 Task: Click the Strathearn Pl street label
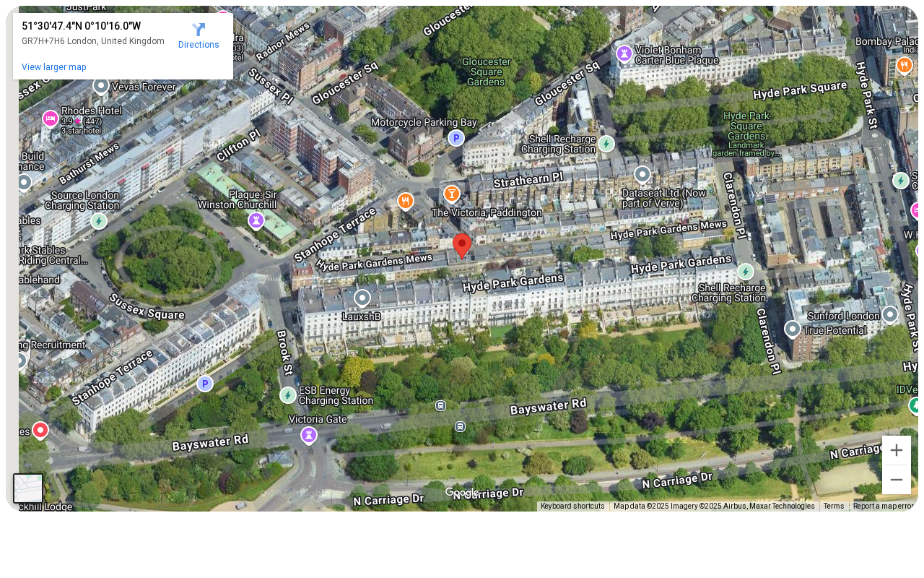(528, 178)
